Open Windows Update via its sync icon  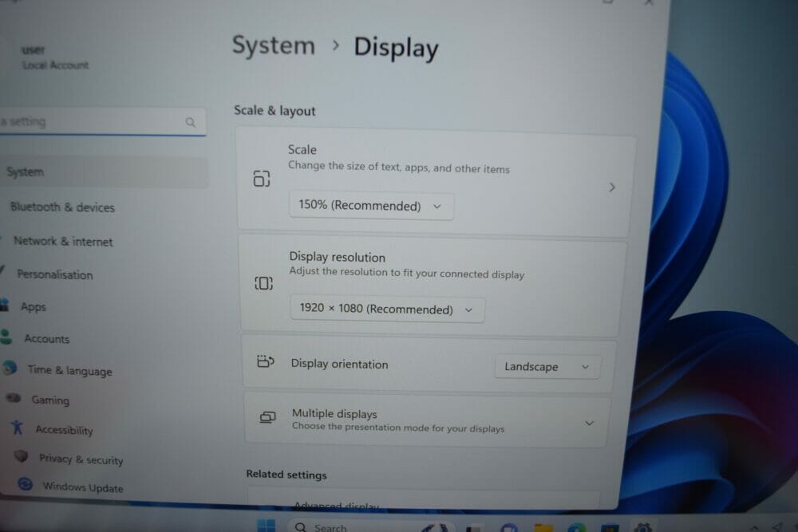tap(25, 483)
